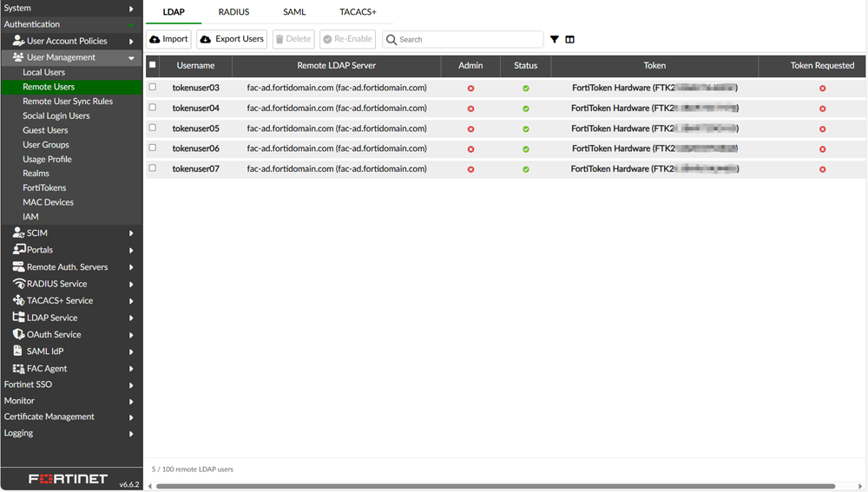
Task: Select the tokenuser07 row checkbox
Action: tap(153, 168)
